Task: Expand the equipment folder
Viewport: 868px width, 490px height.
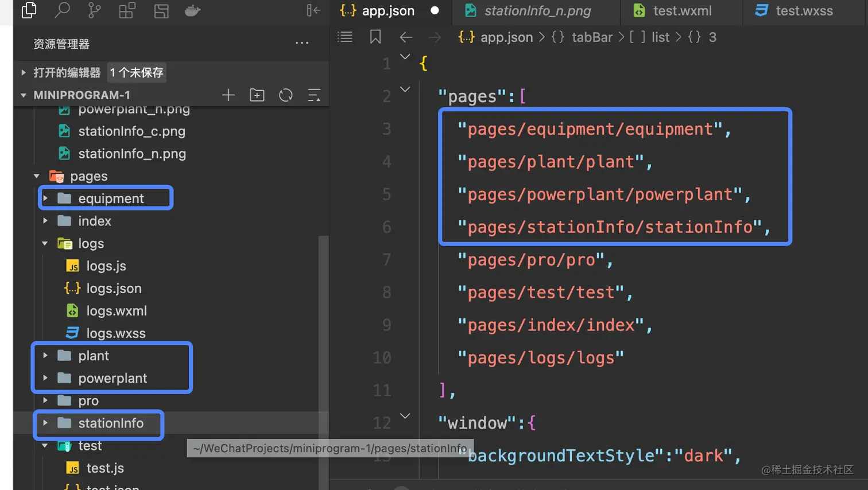Action: click(x=45, y=199)
